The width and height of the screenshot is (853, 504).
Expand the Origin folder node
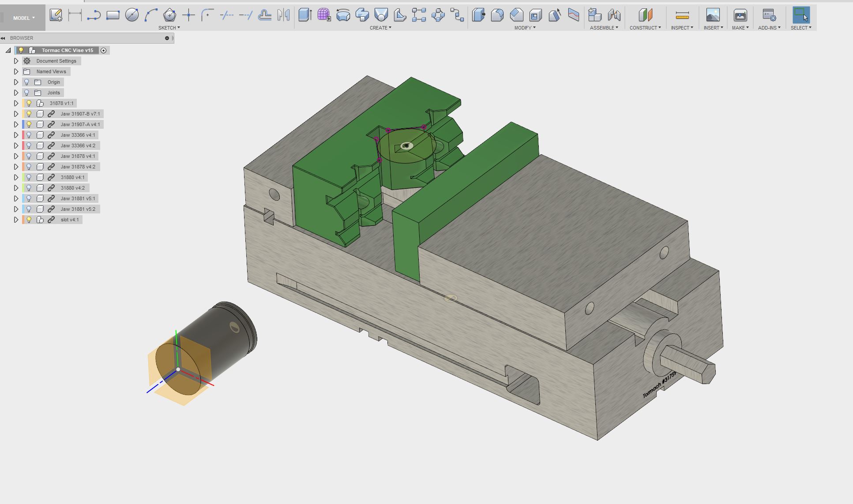[16, 82]
